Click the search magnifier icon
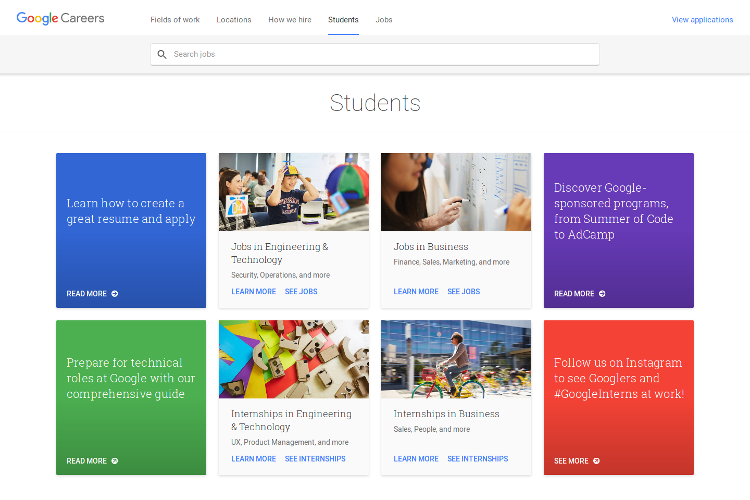750x500 pixels. click(162, 55)
